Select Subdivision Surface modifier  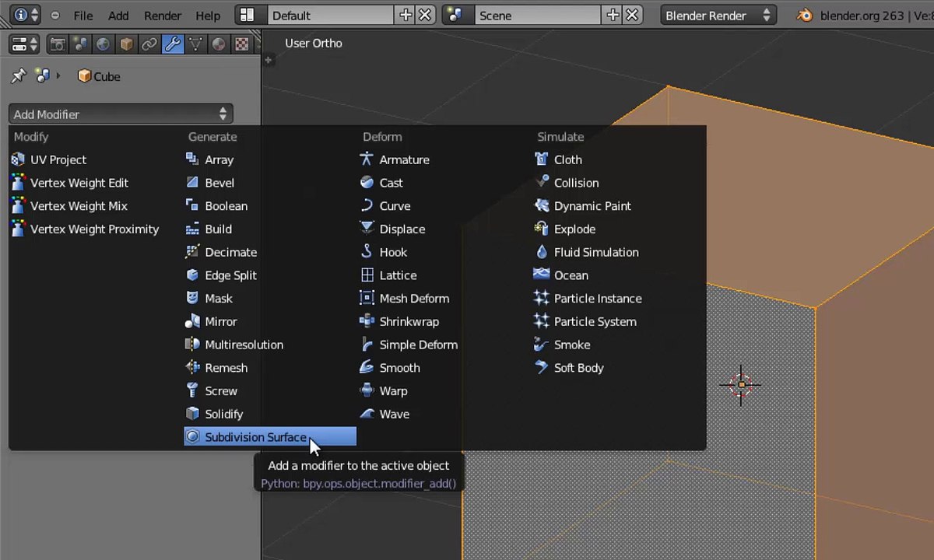click(270, 437)
